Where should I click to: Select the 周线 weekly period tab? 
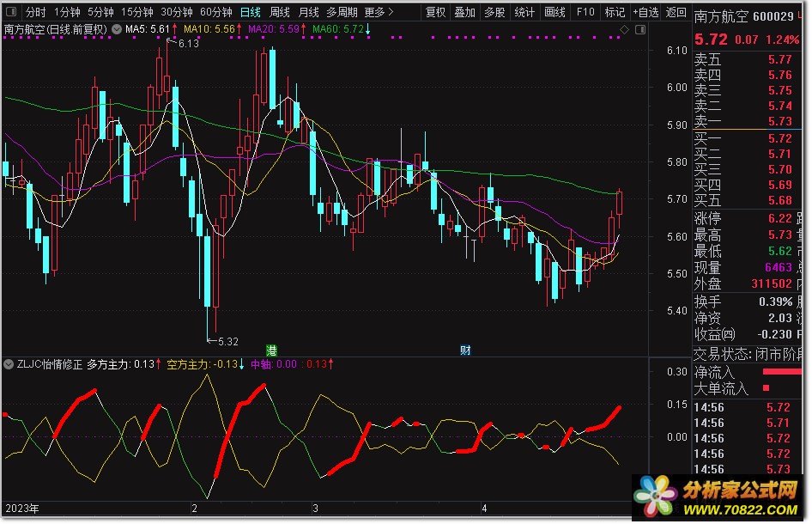pos(279,12)
